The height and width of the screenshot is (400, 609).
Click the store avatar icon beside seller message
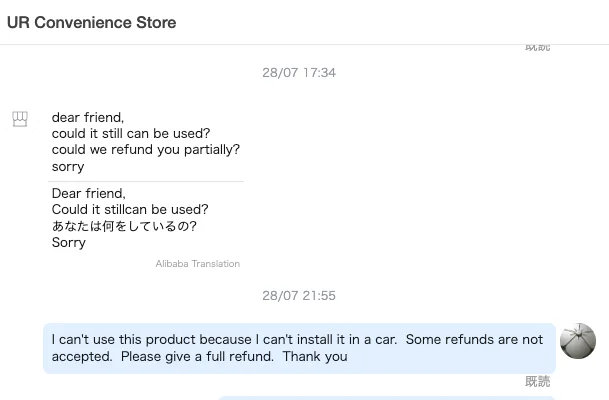point(20,119)
